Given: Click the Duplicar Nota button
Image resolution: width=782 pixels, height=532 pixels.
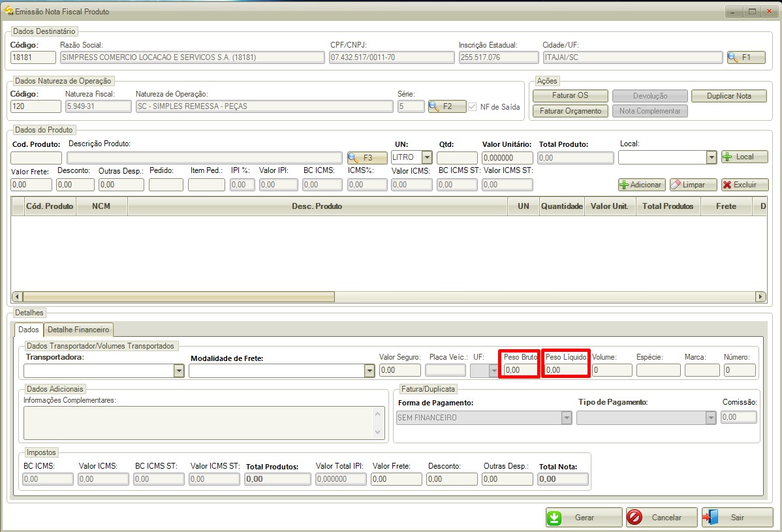Looking at the screenshot, I should pyautogui.click(x=728, y=96).
